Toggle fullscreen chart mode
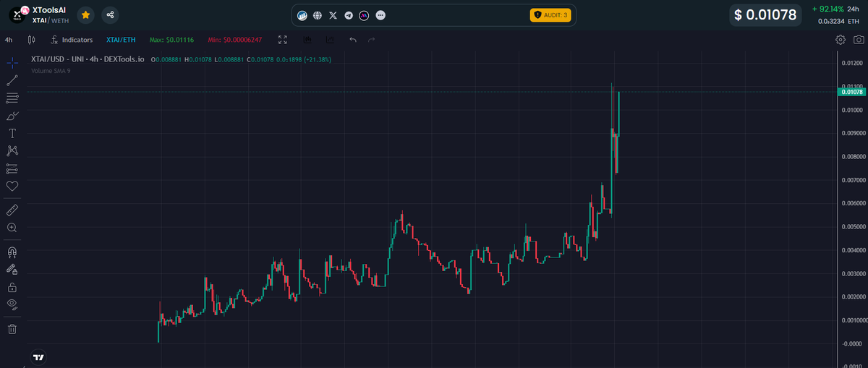 coord(283,40)
